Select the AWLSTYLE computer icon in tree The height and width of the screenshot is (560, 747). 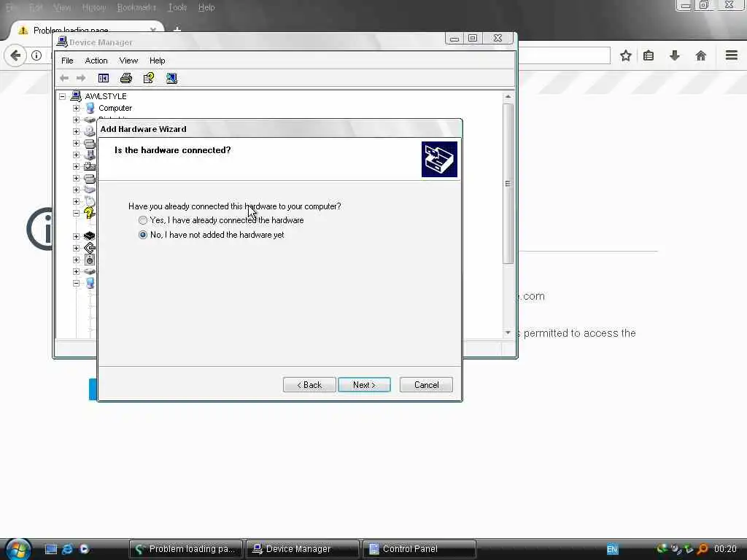tap(76, 96)
